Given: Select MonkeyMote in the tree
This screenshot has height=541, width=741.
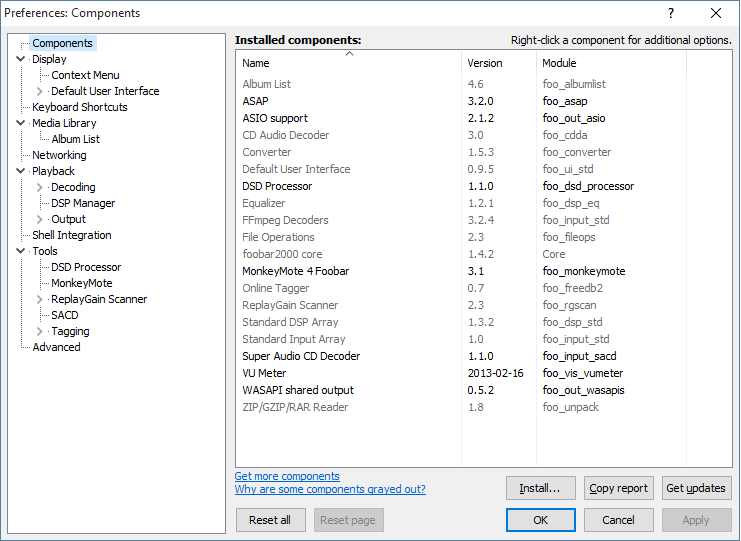Looking at the screenshot, I should pyautogui.click(x=82, y=283).
